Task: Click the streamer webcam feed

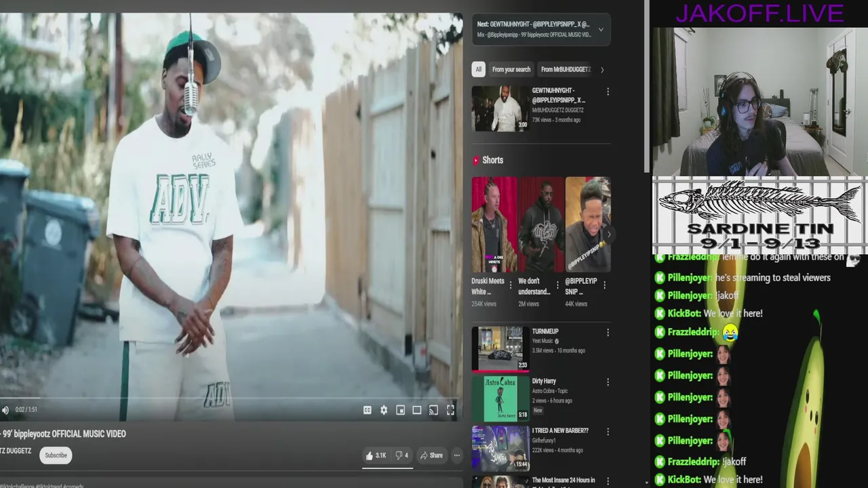Action: point(759,102)
